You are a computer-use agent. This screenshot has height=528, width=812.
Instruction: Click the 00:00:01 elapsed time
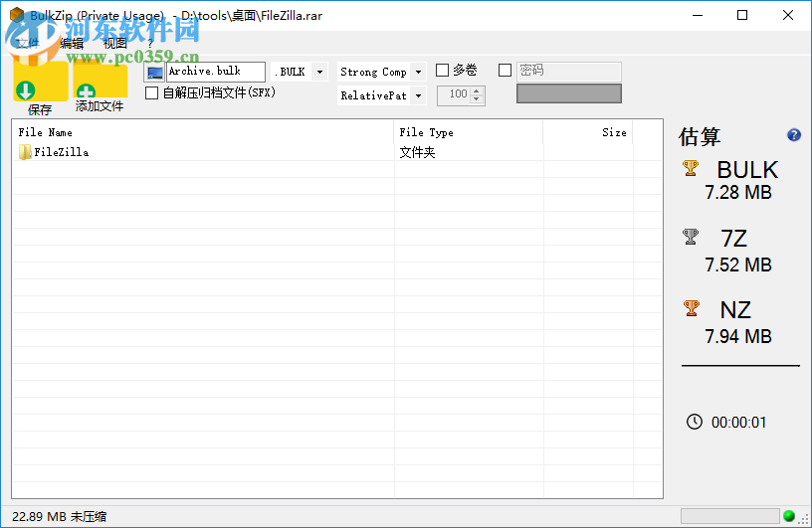click(x=738, y=423)
